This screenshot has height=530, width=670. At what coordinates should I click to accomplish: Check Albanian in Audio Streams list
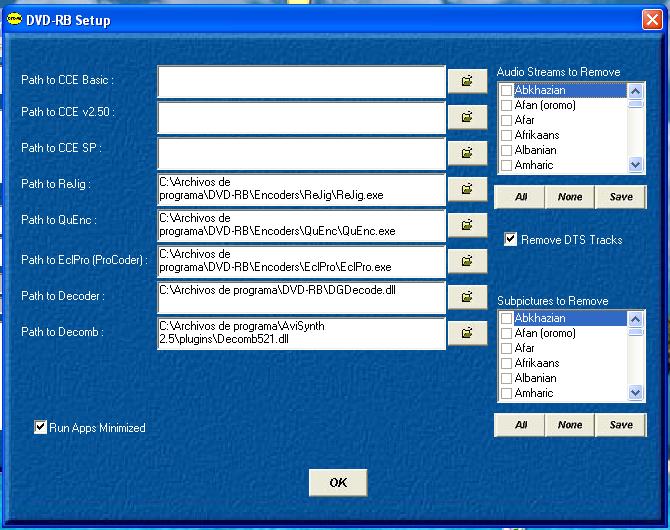pos(506,150)
